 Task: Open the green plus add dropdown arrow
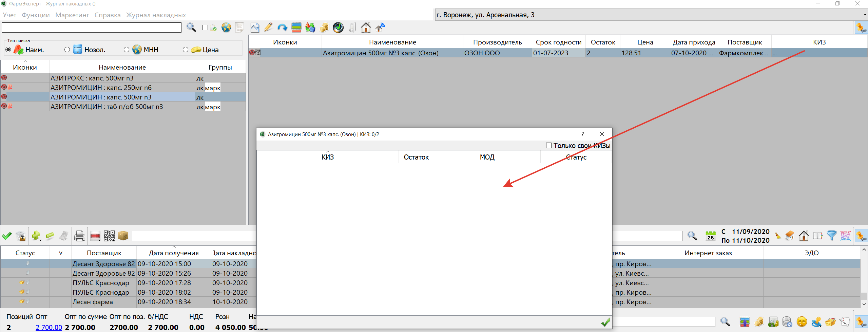[40, 240]
